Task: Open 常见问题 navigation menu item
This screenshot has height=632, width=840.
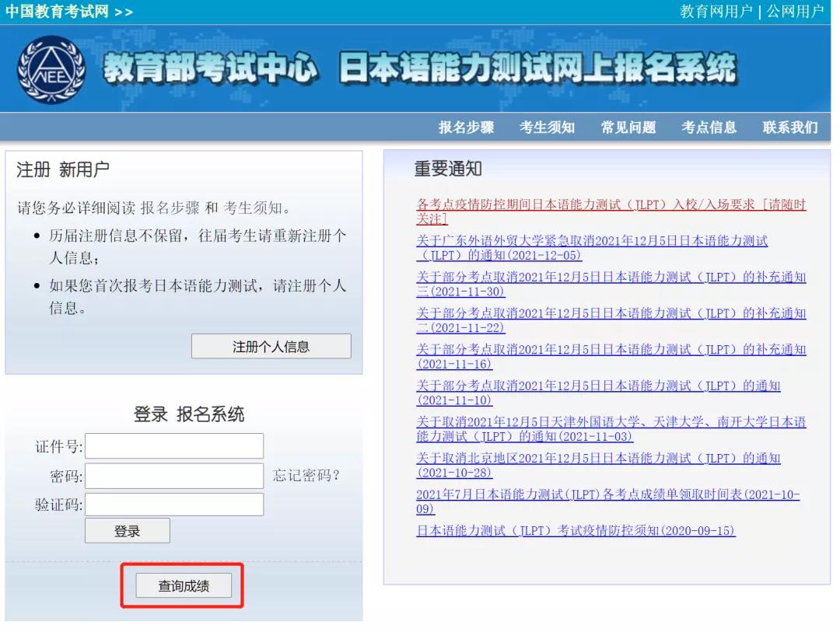Action: [x=628, y=127]
